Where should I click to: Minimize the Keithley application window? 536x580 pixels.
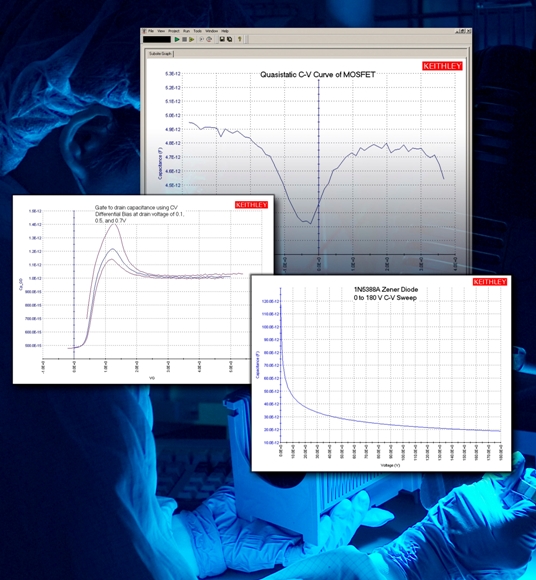[457, 31]
